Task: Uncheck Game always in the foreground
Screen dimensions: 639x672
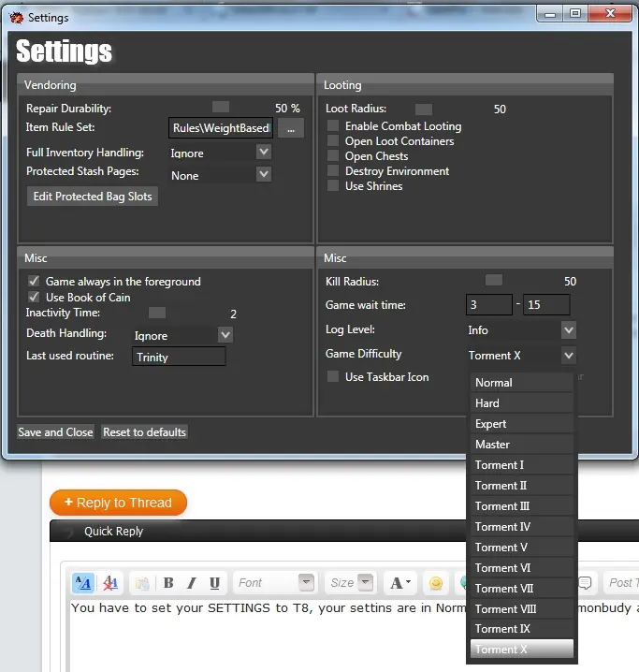Action: click(34, 282)
